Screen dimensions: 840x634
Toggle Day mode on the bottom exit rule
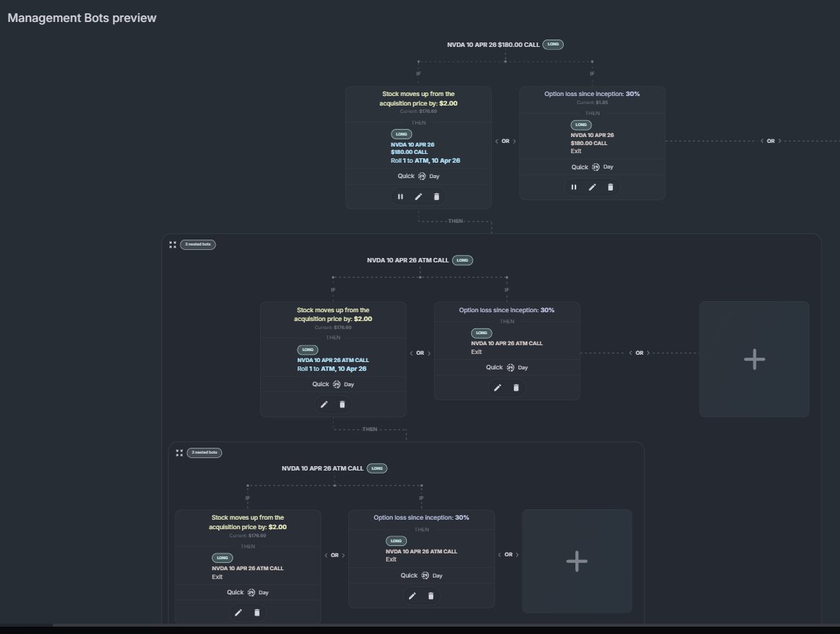point(438,575)
